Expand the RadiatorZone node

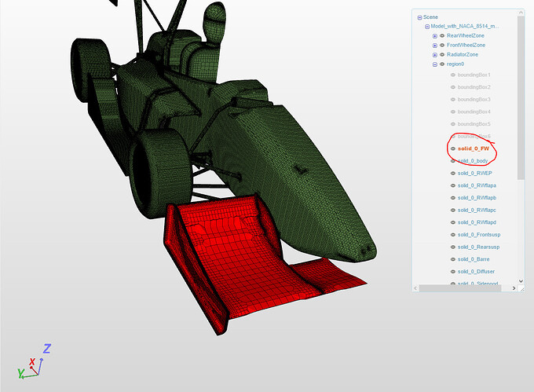click(x=435, y=55)
